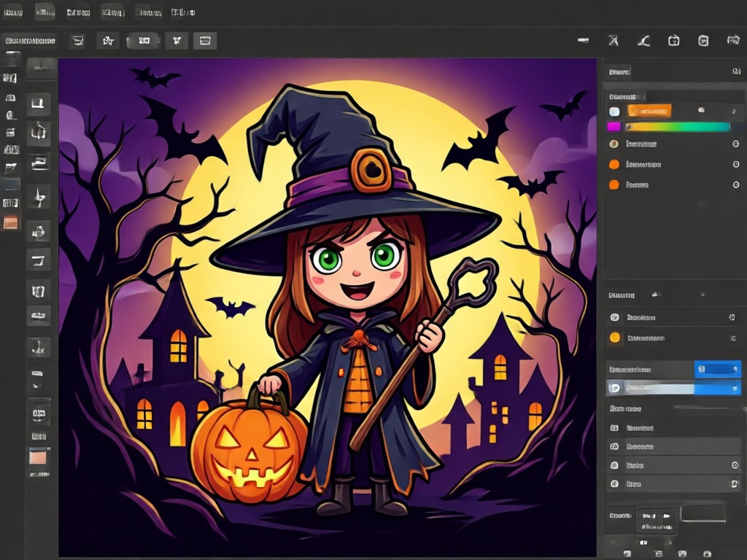
Task: Toggle the circle on the first orange-dot row
Action: pos(735,164)
